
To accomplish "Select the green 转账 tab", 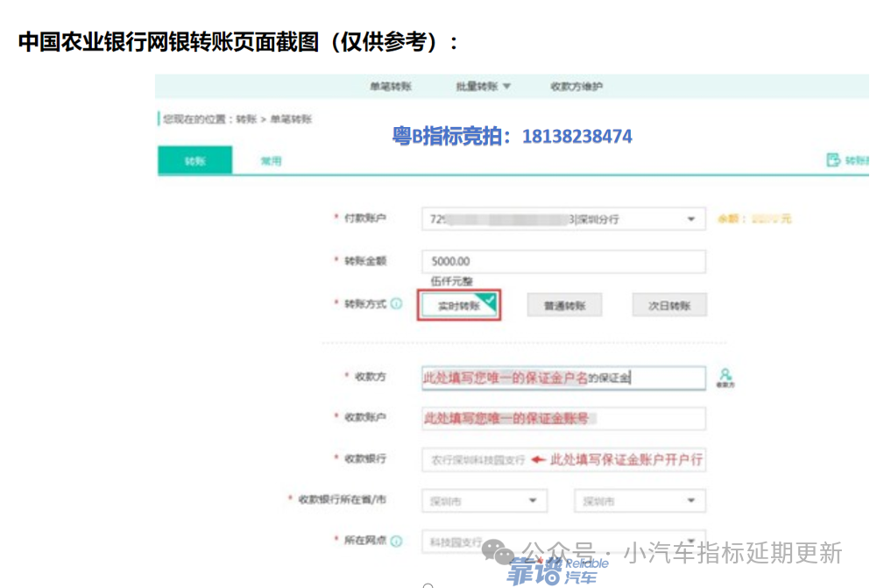I will [195, 161].
